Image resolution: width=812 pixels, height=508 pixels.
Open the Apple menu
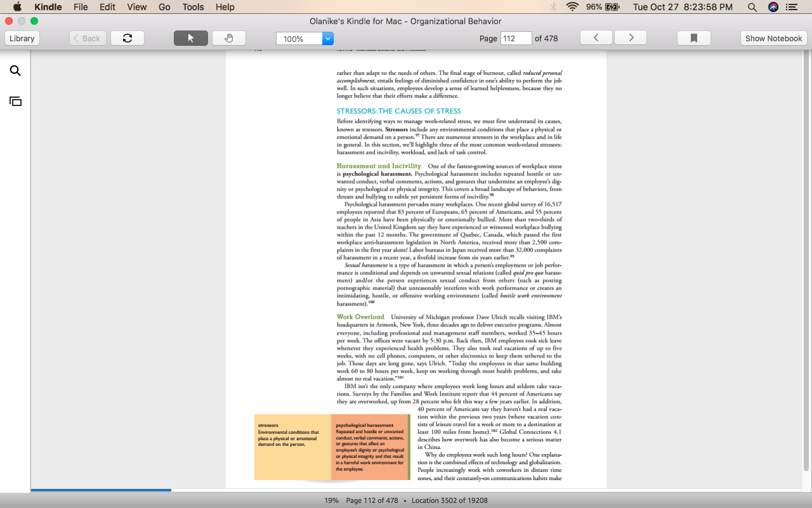(17, 7)
